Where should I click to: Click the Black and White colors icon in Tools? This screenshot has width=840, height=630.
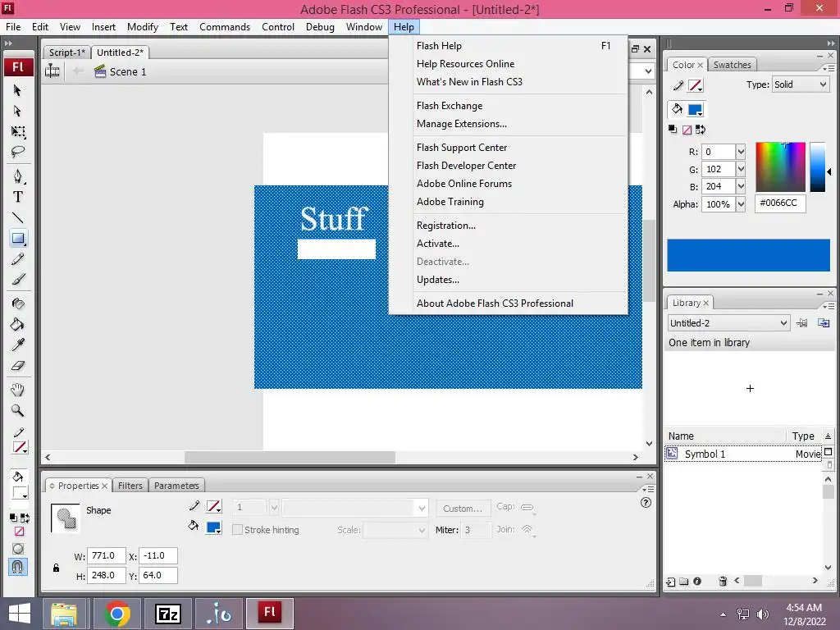coord(13,518)
